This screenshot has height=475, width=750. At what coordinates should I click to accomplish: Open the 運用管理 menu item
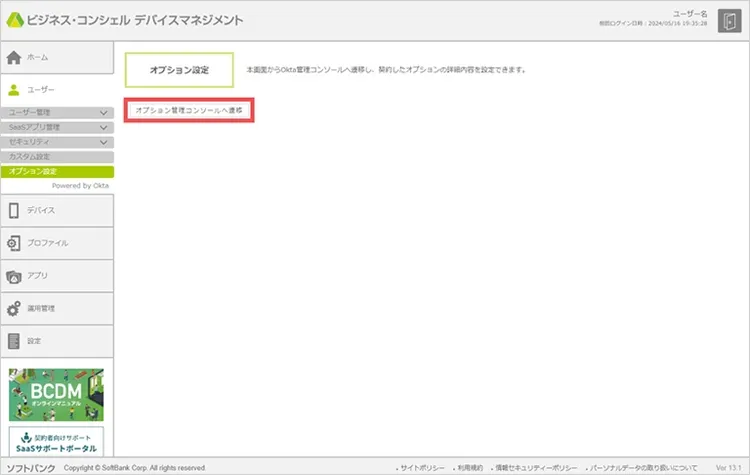(x=57, y=309)
